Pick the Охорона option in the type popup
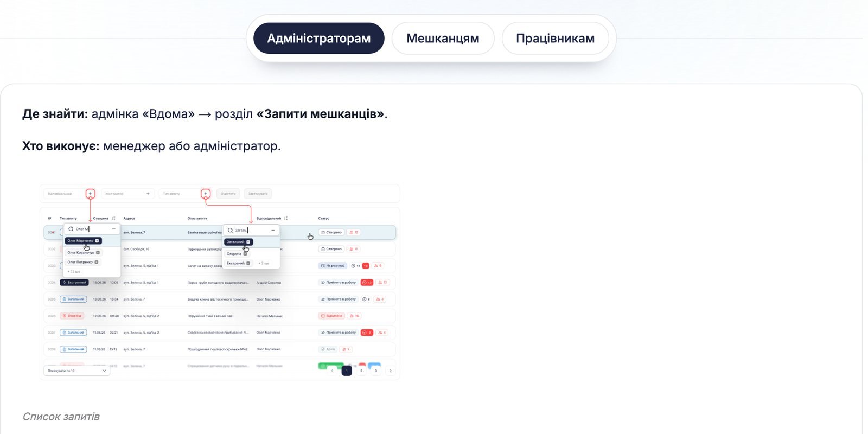This screenshot has width=868, height=434. click(x=237, y=254)
